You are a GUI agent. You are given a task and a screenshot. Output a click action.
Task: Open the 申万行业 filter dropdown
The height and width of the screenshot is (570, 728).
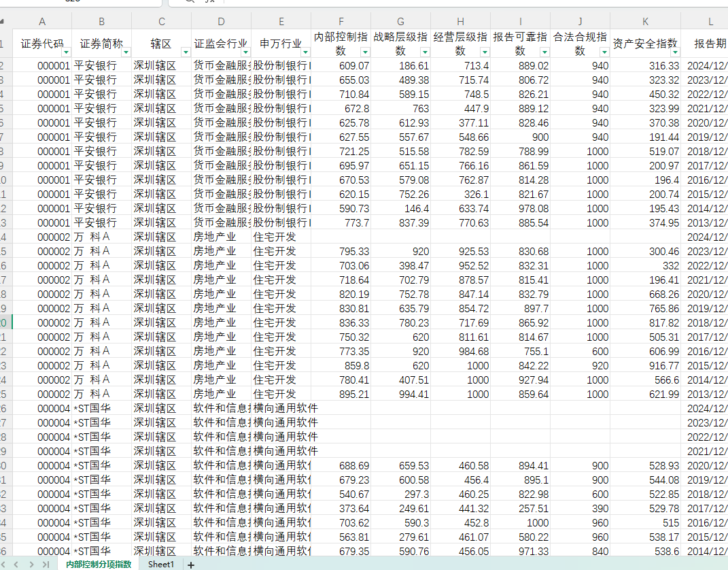(x=305, y=52)
